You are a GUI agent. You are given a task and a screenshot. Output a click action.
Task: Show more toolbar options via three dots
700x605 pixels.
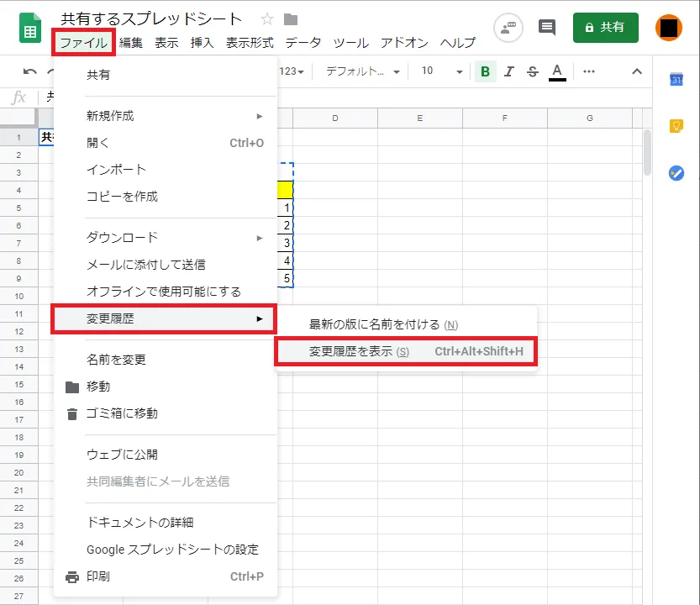point(589,71)
